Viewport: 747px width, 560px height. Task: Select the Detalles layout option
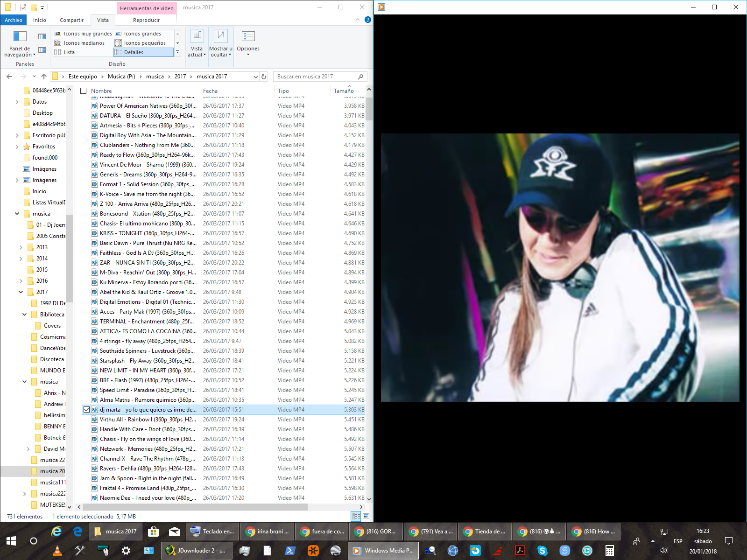coord(134,52)
